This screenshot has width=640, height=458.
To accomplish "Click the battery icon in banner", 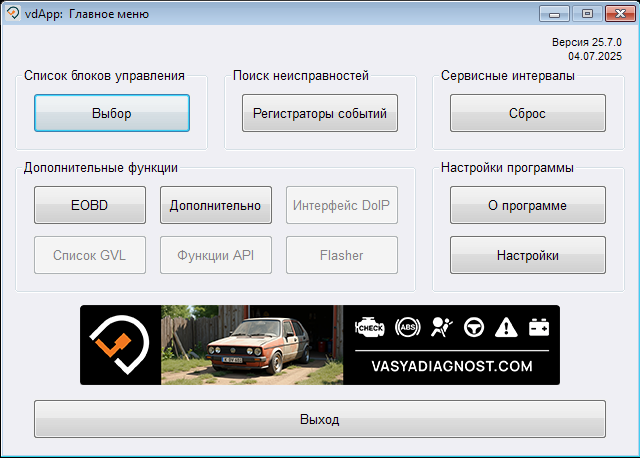I will coord(539,327).
